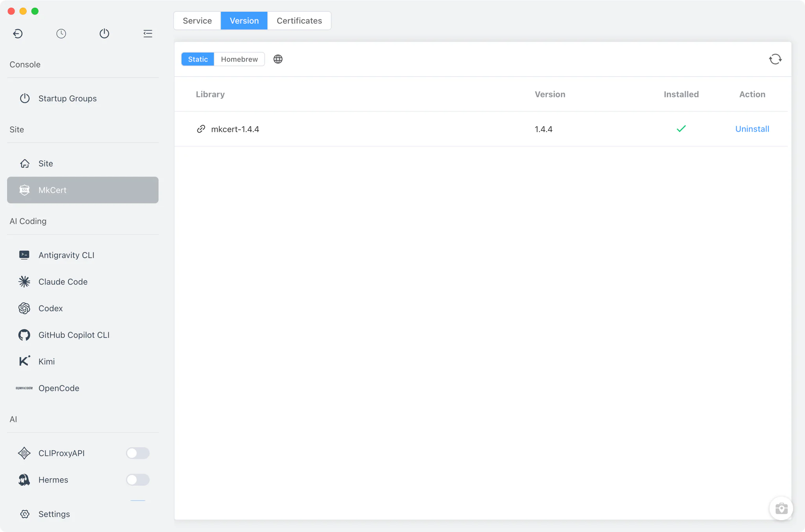
Task: Switch to the Service tab
Action: (x=197, y=20)
